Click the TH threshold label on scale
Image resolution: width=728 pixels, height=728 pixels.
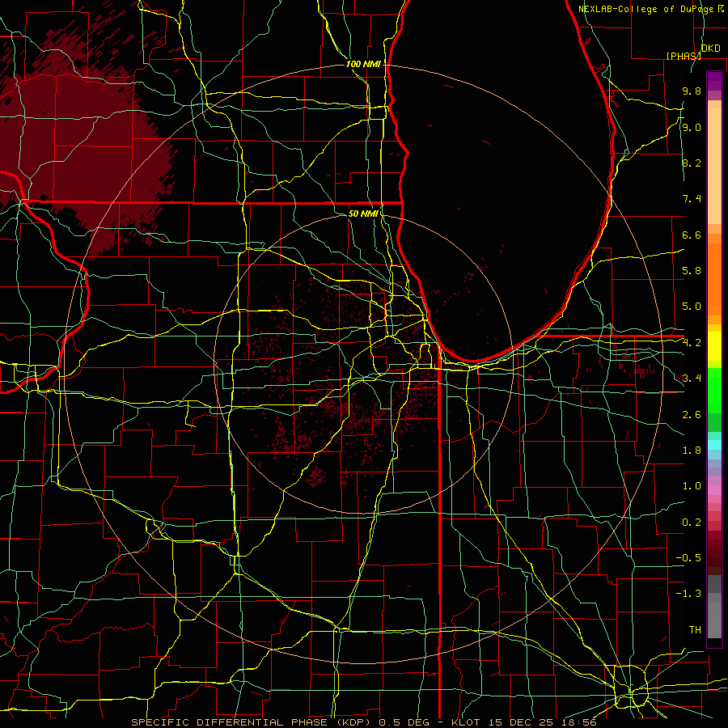point(695,629)
